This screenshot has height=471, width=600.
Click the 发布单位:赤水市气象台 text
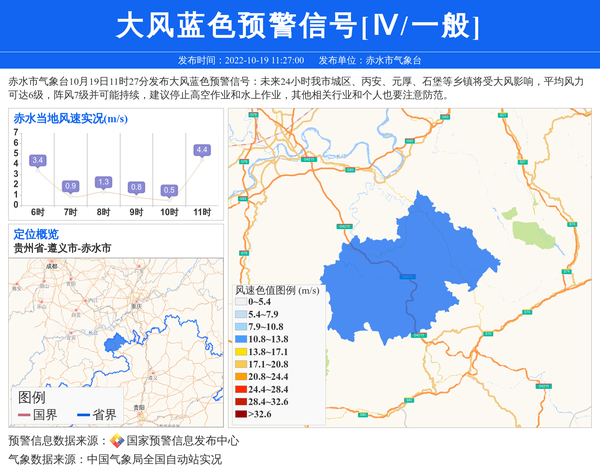[x=370, y=60]
